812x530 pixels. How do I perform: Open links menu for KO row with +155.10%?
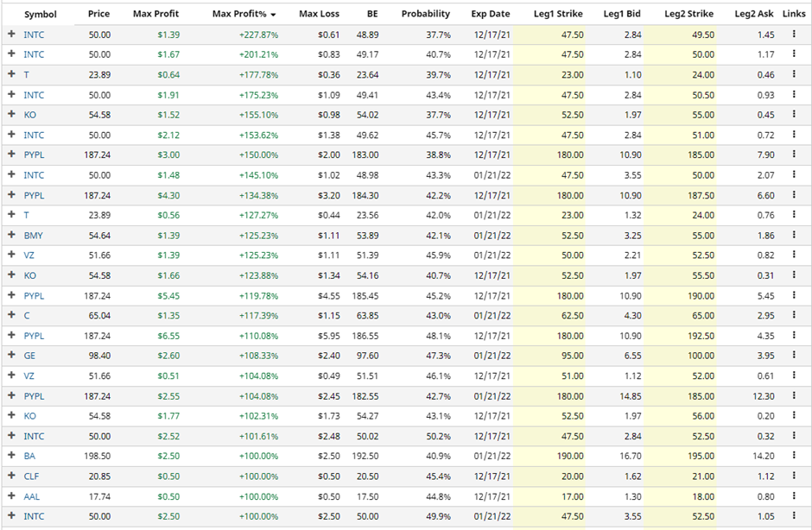click(x=793, y=115)
